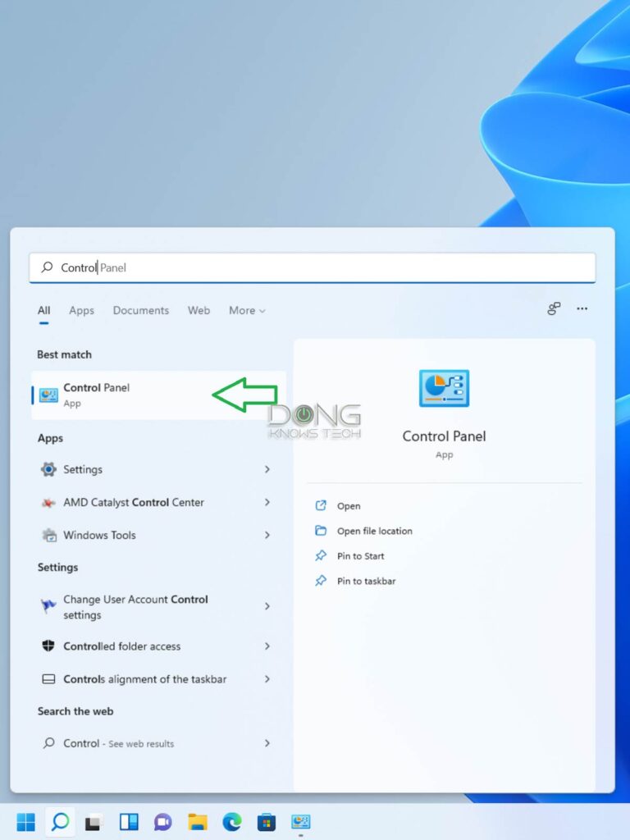Viewport: 630px width, 840px height.
Task: Switch to the Apps search tab
Action: [81, 310]
